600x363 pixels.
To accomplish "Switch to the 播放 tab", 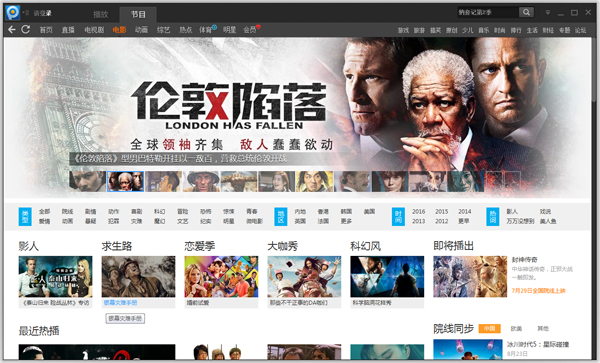I will 101,15.
